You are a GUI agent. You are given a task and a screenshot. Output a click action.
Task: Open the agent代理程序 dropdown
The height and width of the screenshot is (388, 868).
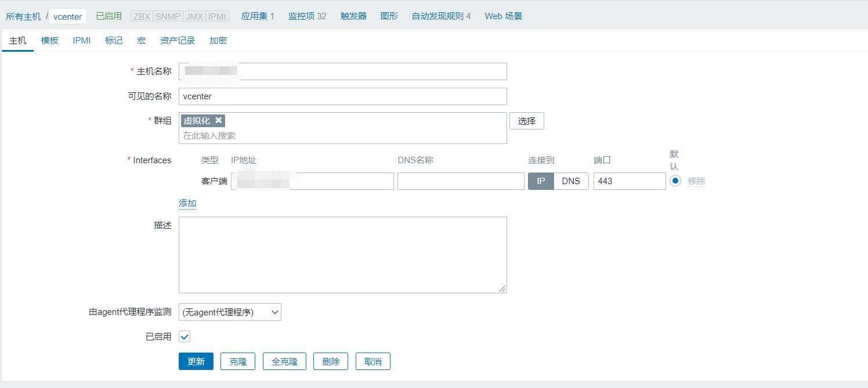[230, 312]
